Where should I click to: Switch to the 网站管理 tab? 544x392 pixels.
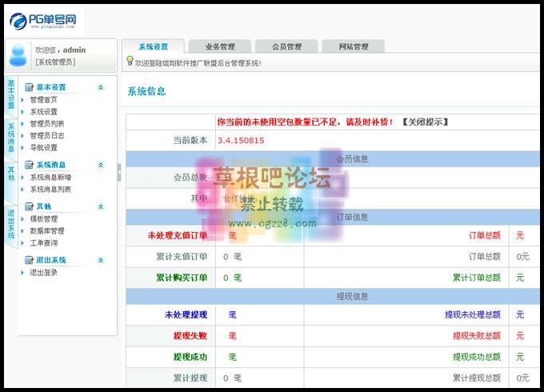353,46
